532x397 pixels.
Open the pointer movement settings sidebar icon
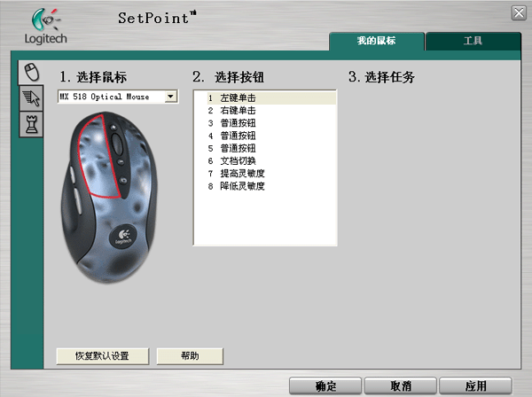[31, 98]
